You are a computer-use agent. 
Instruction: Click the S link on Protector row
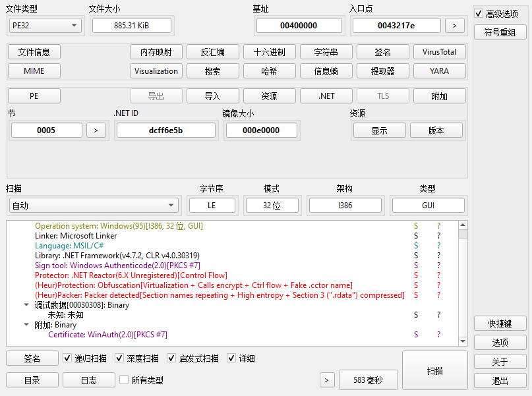416,275
